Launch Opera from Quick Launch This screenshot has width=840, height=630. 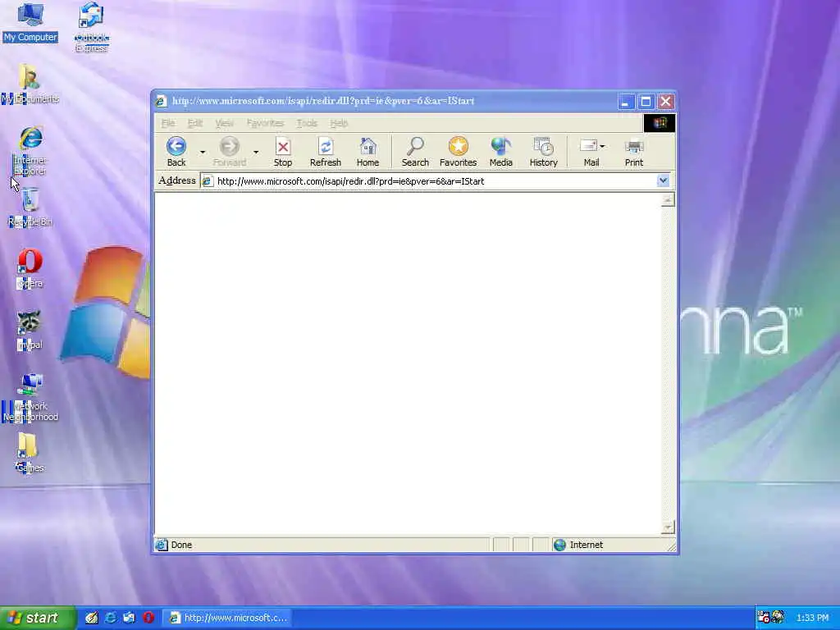pos(148,618)
